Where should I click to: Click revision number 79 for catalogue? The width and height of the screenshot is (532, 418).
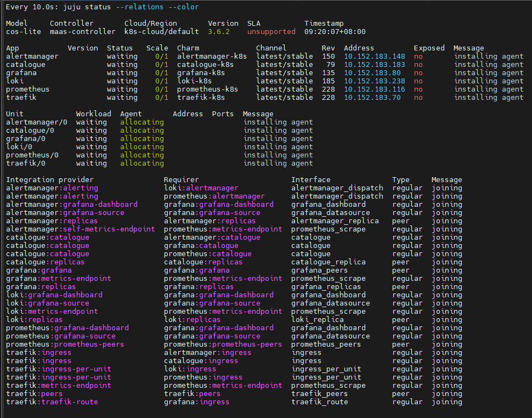coord(331,65)
